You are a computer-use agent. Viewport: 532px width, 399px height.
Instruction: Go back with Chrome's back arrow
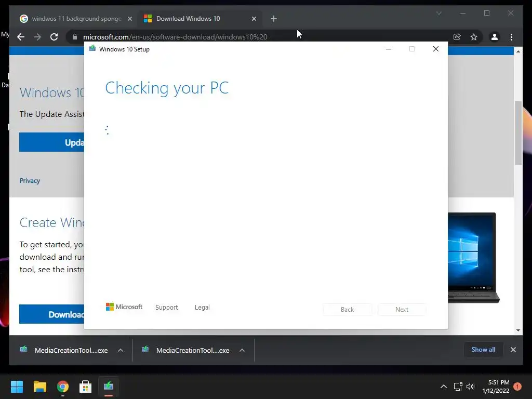coord(21,37)
